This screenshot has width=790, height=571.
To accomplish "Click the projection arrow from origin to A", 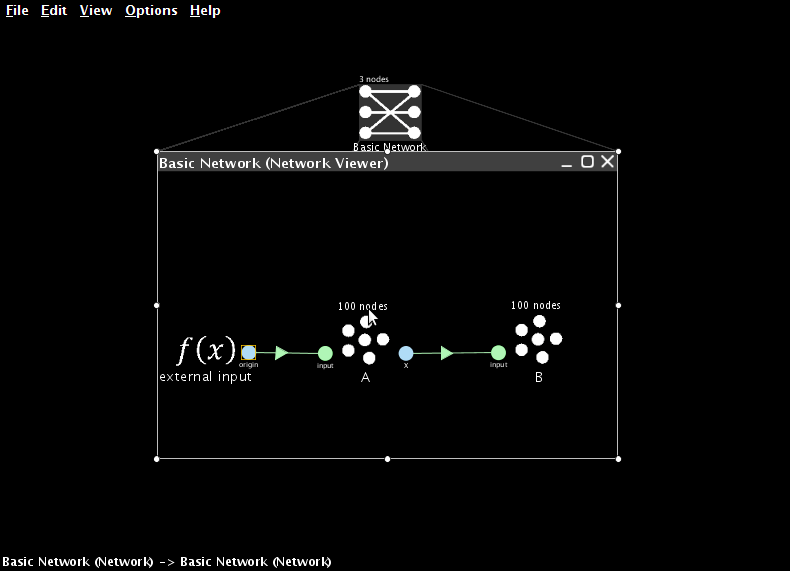I will (282, 353).
